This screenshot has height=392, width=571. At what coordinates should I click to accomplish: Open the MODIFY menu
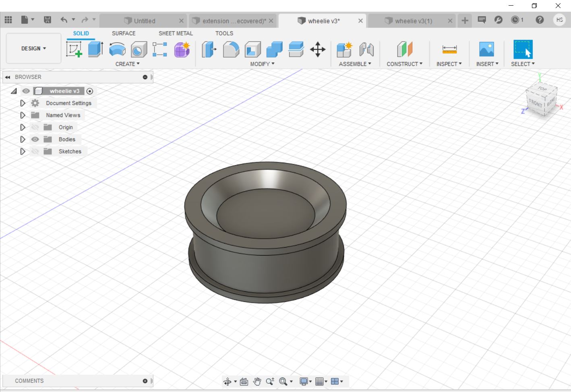click(x=262, y=64)
